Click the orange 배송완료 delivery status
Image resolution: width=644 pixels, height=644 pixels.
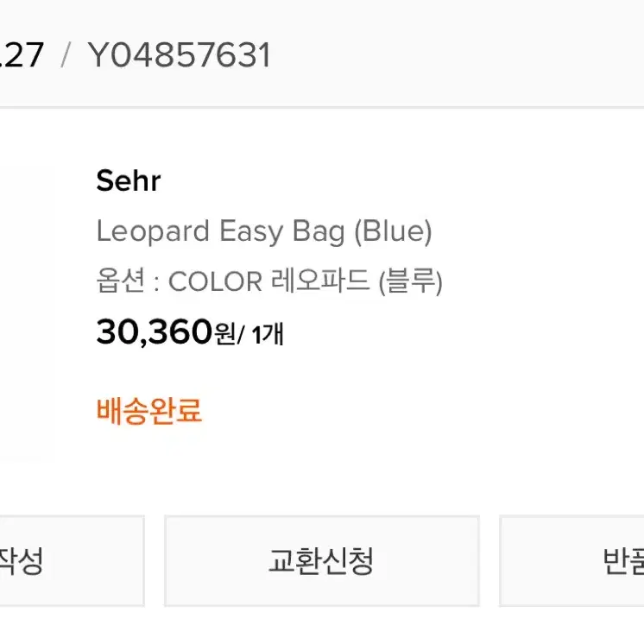(149, 410)
